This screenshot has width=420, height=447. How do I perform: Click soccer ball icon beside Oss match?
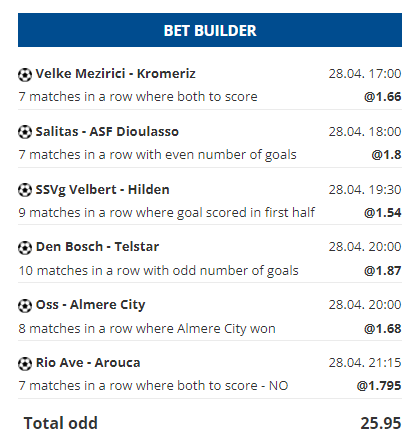(x=25, y=305)
